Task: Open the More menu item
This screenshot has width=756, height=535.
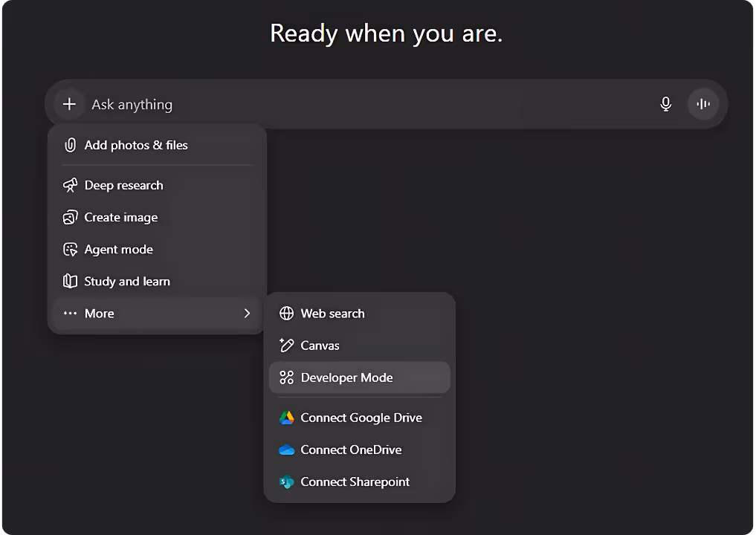Action: [x=100, y=313]
